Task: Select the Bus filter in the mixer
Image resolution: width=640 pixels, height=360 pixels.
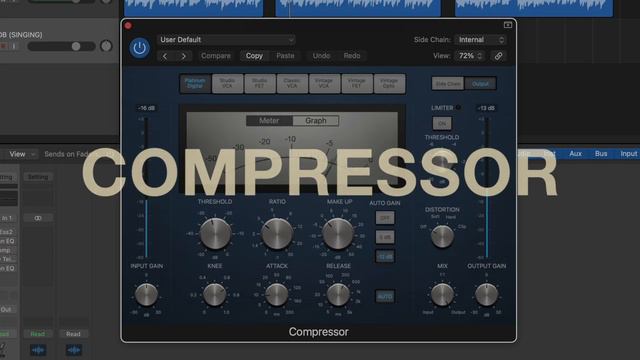Action: (x=601, y=154)
